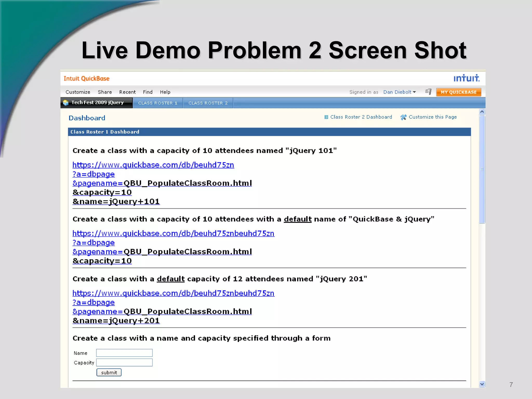Viewport: 532px width, 399px height.
Task: Click the vertical scrollbar thumb
Action: pos(482,169)
